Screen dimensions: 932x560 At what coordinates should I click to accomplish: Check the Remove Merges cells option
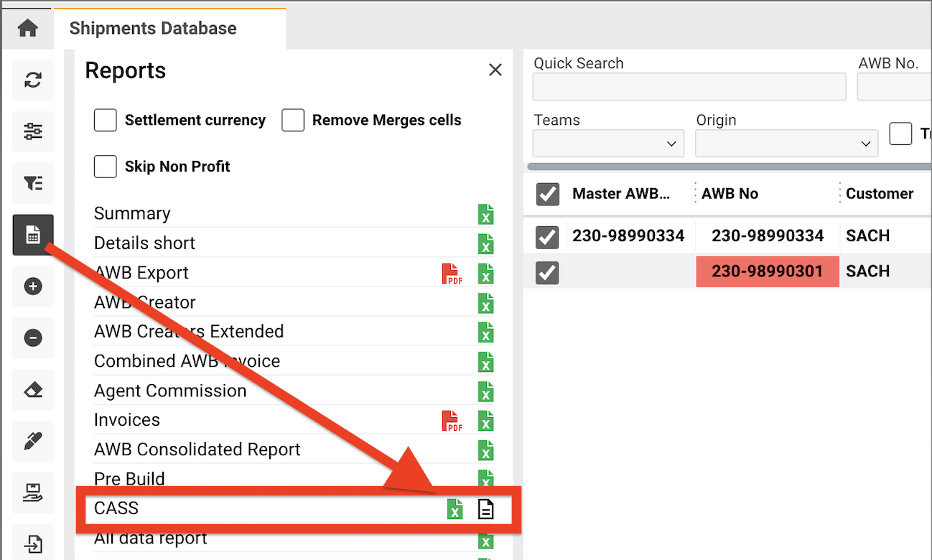click(x=293, y=120)
